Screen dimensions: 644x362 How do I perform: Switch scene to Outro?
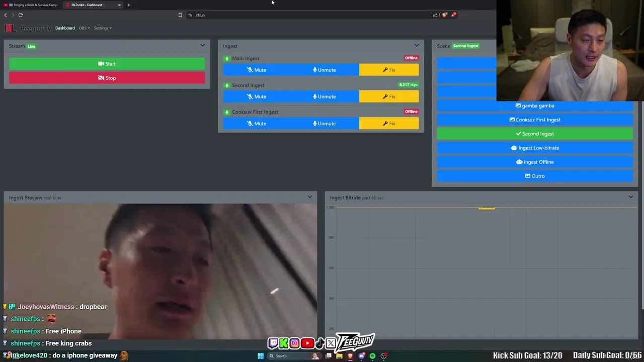[x=535, y=176]
